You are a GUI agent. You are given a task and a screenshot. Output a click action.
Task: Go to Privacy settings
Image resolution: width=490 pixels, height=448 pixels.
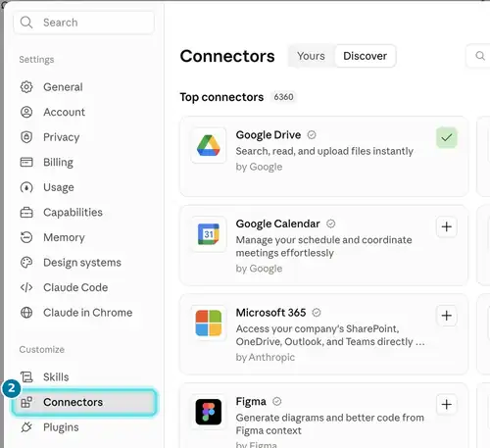[x=84, y=137]
